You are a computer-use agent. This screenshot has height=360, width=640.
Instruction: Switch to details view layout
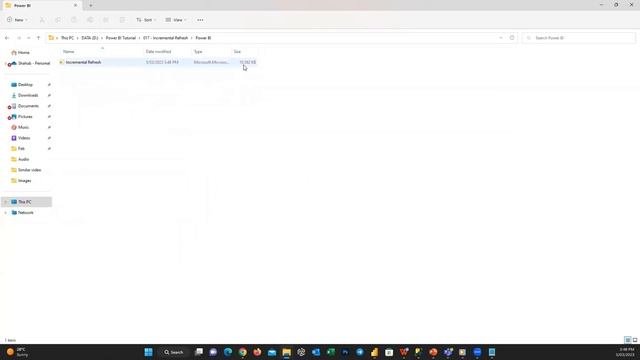pyautogui.click(x=628, y=340)
